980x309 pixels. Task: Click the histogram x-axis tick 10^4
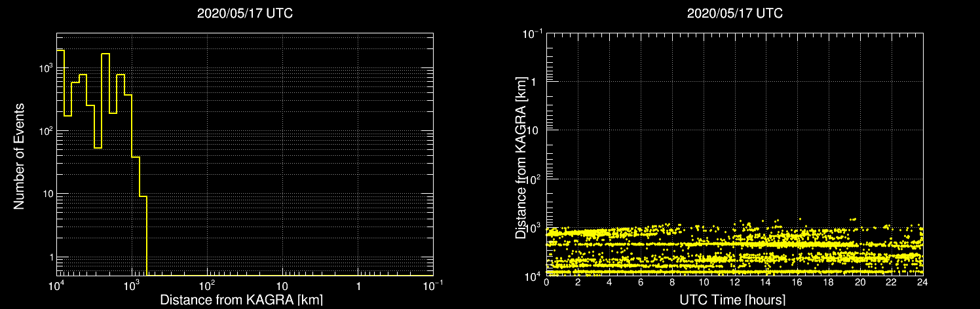56,285
